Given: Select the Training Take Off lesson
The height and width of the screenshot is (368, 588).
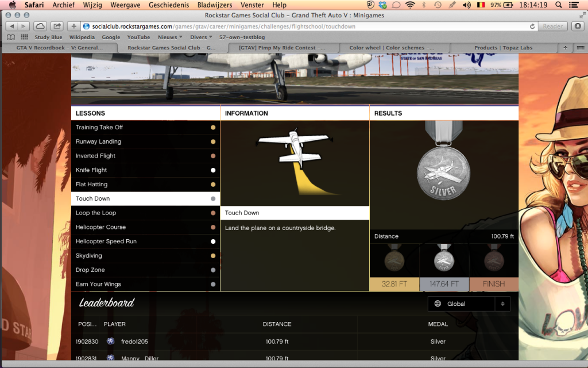Looking at the screenshot, I should [145, 127].
